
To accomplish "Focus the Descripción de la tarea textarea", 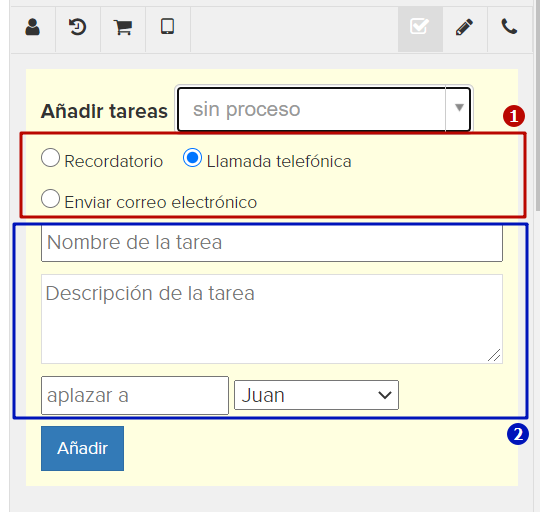I will tap(272, 319).
